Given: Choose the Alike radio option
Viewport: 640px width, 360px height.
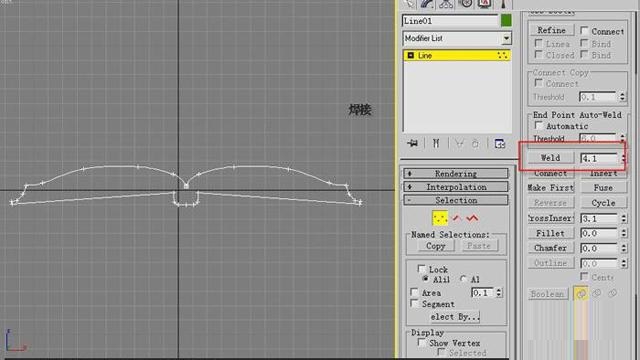Looking at the screenshot, I should [426, 279].
